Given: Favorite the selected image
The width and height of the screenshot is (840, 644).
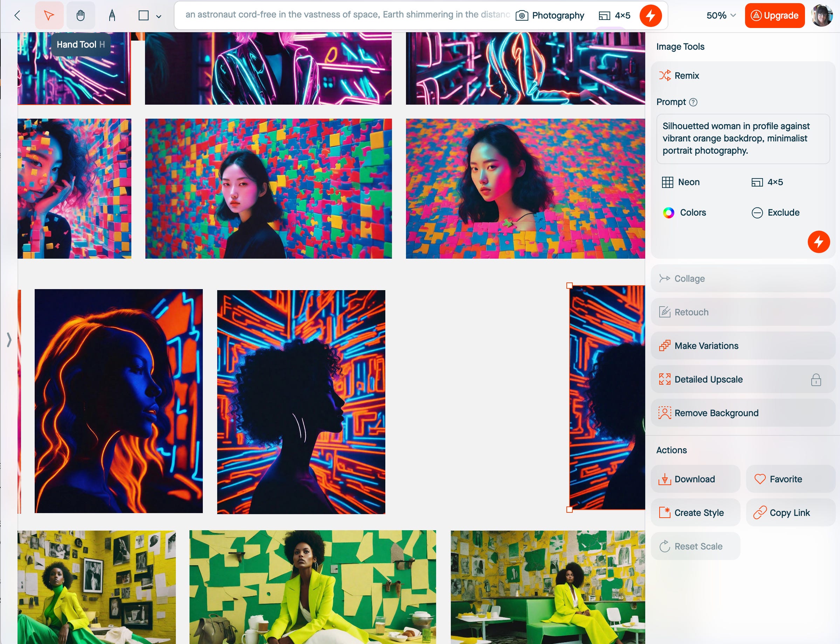Looking at the screenshot, I should (x=791, y=479).
